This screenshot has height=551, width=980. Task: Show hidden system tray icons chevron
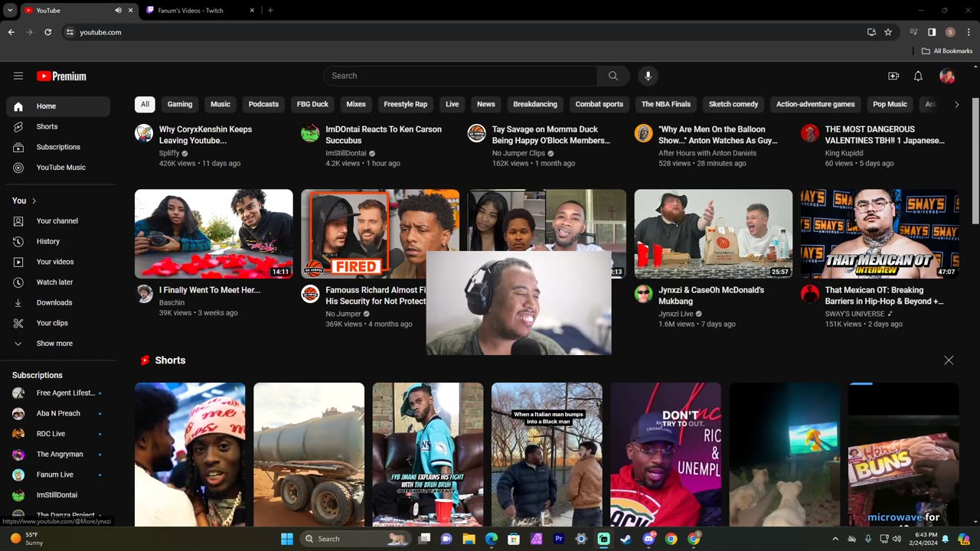point(835,539)
